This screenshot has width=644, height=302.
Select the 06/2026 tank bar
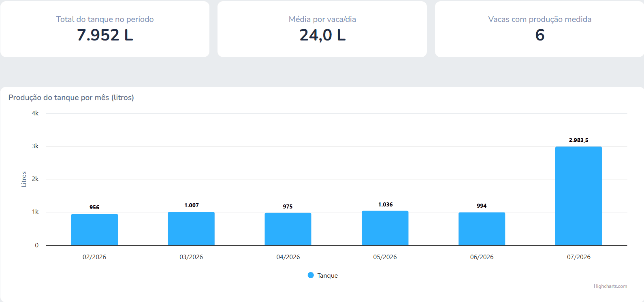click(x=482, y=229)
